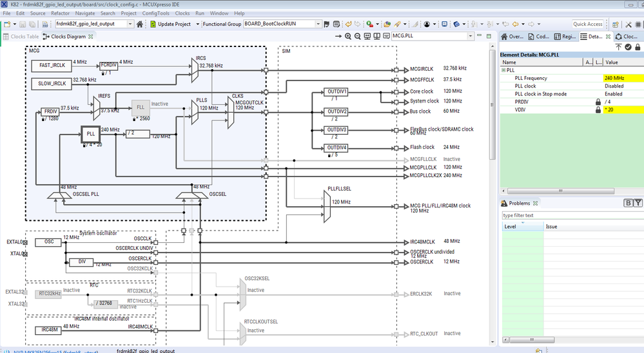Click the Details panel horizontal scrollbar
This screenshot has width=644, height=353.
tap(561, 191)
